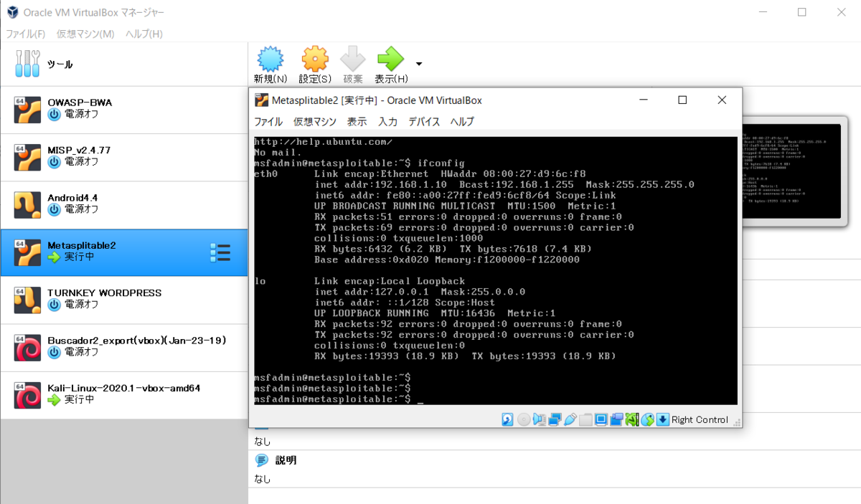Click the display status icon
861x504 pixels.
(601, 419)
